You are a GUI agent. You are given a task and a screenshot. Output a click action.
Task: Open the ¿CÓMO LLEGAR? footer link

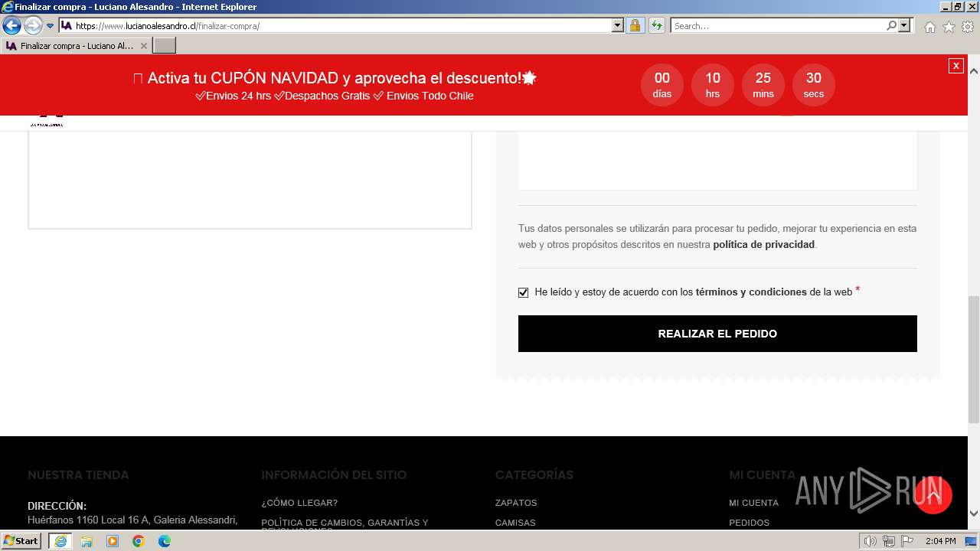(299, 503)
